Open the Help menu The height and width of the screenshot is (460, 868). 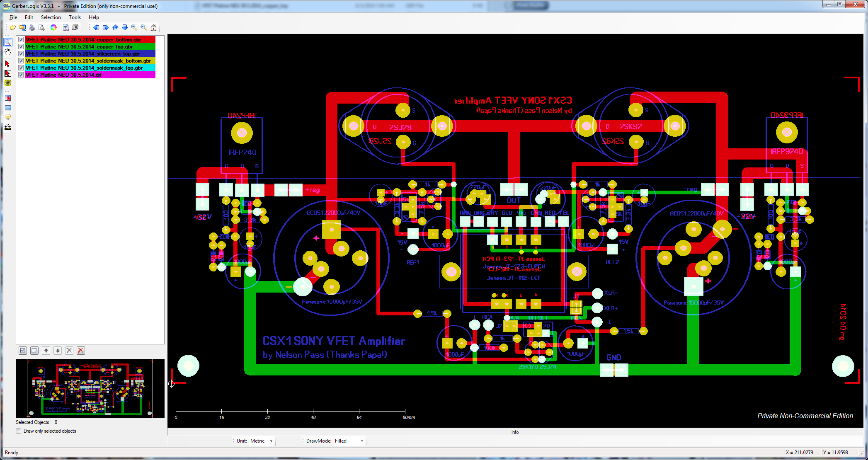coord(94,17)
